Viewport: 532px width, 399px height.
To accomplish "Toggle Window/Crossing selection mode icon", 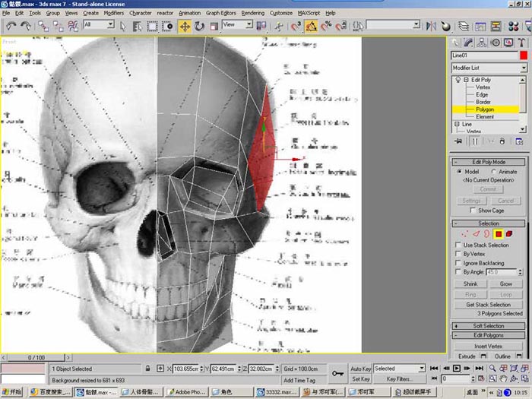I will tap(167, 26).
